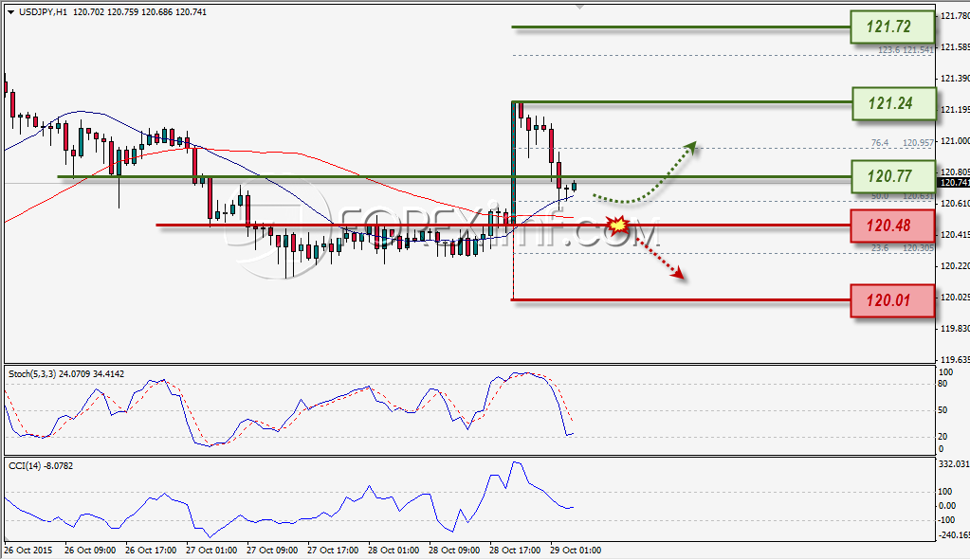Click the 120.415 price scale value
The image size is (970, 560).
point(955,235)
